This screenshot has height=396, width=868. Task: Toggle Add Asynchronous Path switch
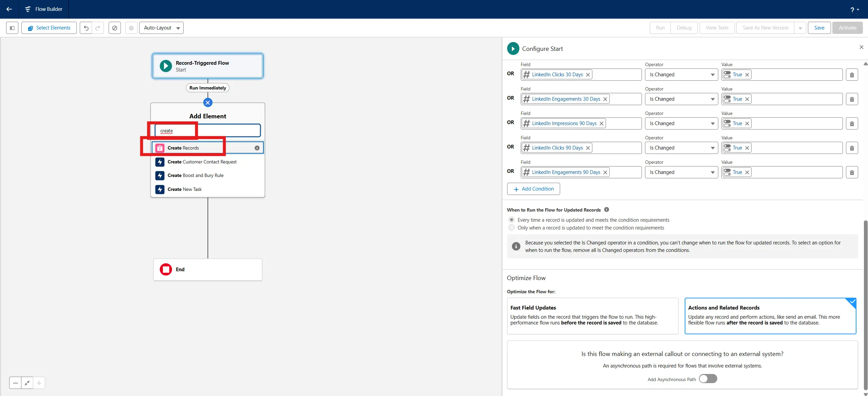click(x=708, y=379)
